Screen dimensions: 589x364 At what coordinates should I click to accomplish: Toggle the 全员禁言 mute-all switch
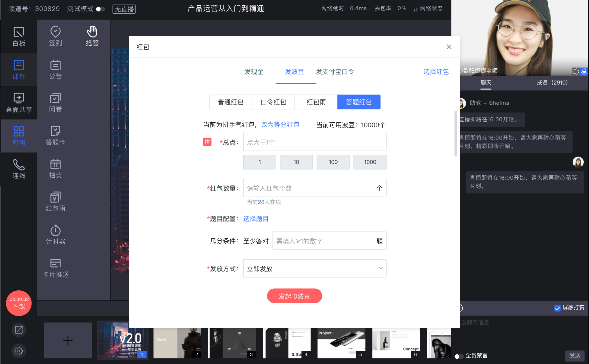[x=459, y=356]
